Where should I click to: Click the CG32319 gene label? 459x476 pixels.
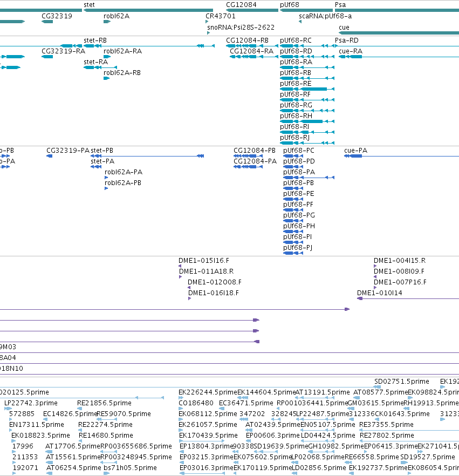click(57, 16)
